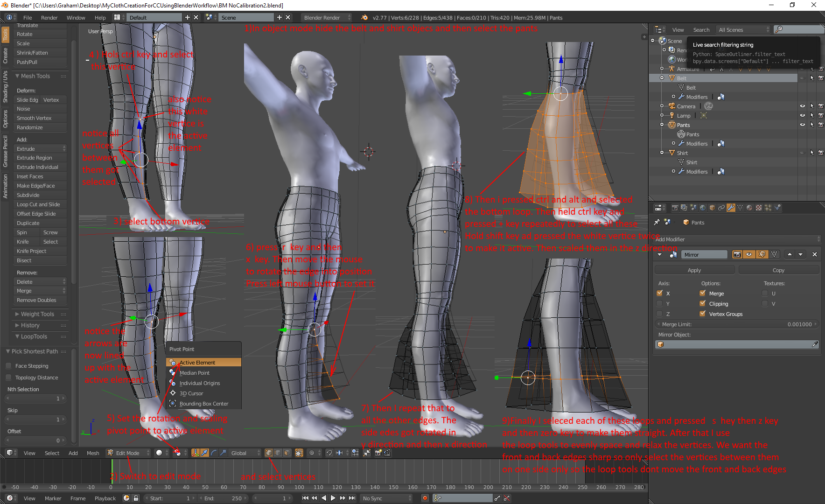This screenshot has width=825, height=504.
Task: Click the Copy modifier button
Action: point(778,270)
